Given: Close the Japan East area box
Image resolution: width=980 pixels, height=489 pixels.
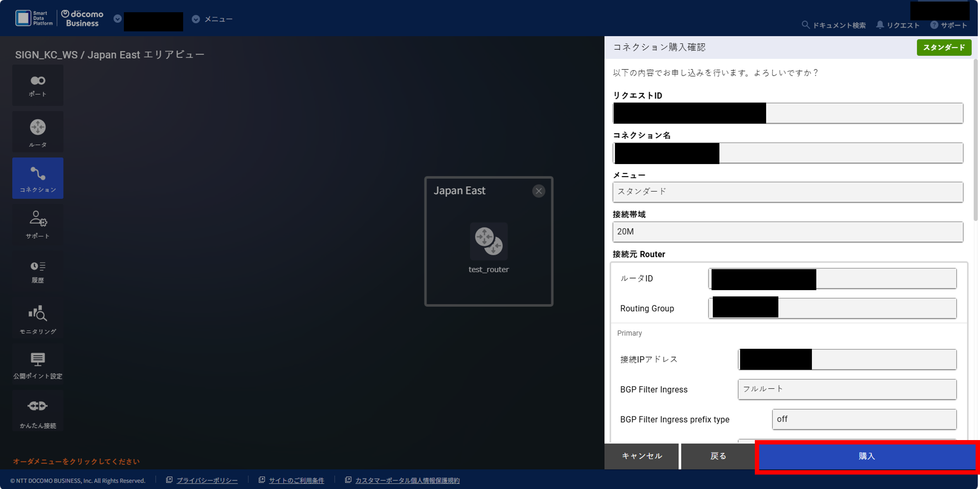Looking at the screenshot, I should point(538,191).
